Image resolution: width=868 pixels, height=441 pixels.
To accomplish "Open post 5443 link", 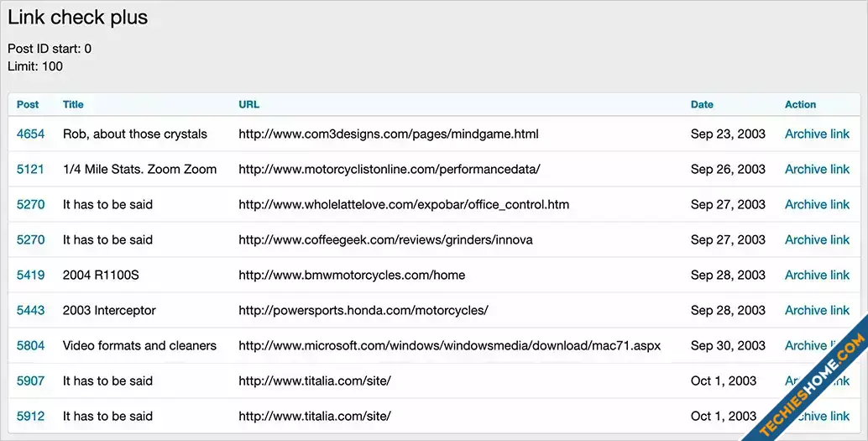I will pyautogui.click(x=30, y=310).
